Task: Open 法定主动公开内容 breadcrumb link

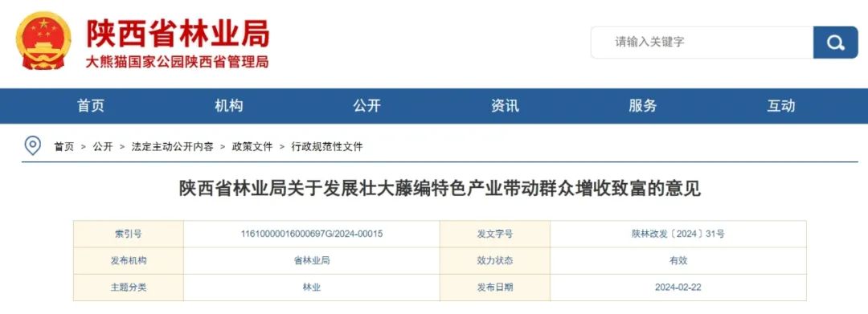Action: (x=172, y=146)
